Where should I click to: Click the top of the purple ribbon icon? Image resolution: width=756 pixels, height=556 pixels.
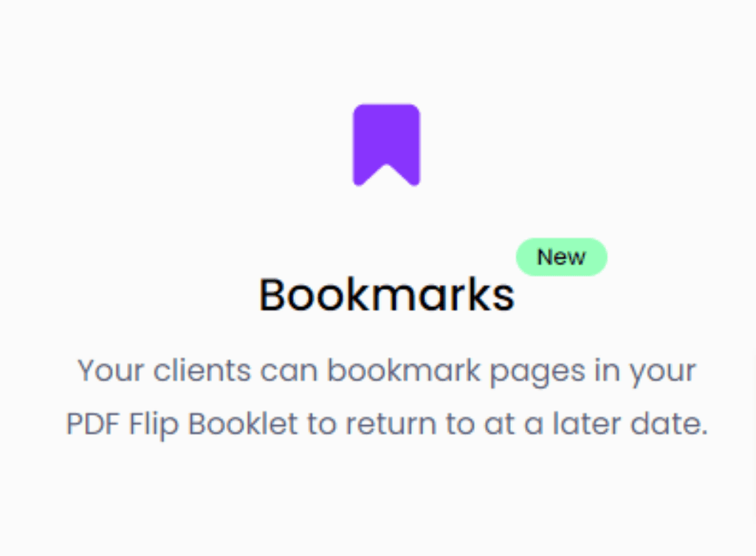click(386, 111)
